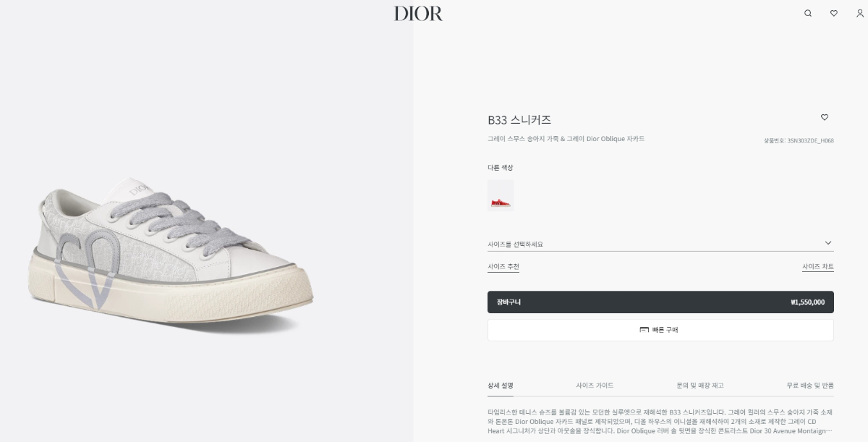
Task: Switch to the 무료 배송 및 반품 tab
Action: [x=810, y=386]
